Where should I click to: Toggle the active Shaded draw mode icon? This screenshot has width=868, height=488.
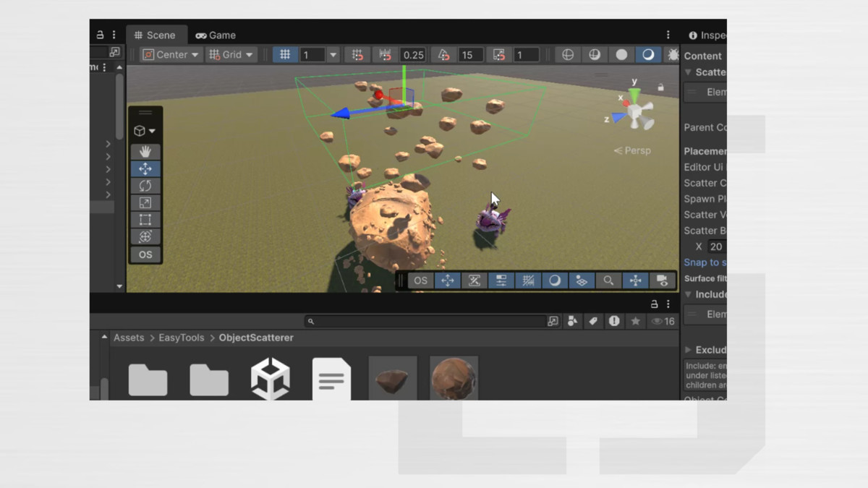tap(648, 55)
